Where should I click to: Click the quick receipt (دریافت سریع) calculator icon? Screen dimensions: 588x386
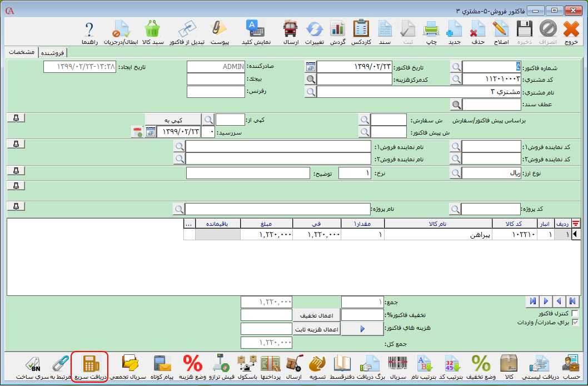click(89, 365)
